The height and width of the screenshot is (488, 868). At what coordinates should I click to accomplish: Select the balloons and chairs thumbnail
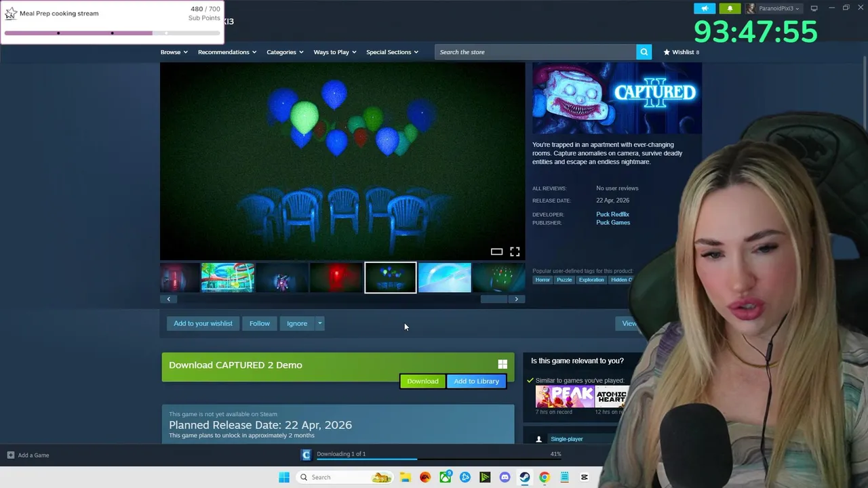(391, 278)
